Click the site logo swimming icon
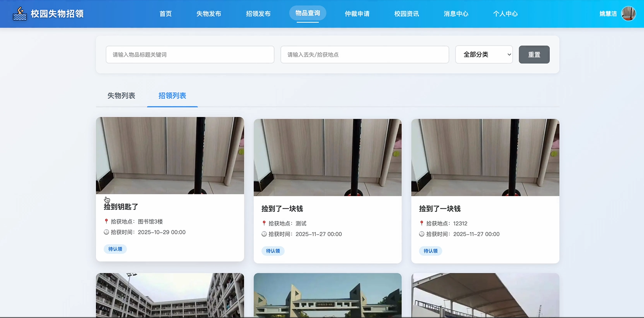This screenshot has height=318, width=644. 19,13
